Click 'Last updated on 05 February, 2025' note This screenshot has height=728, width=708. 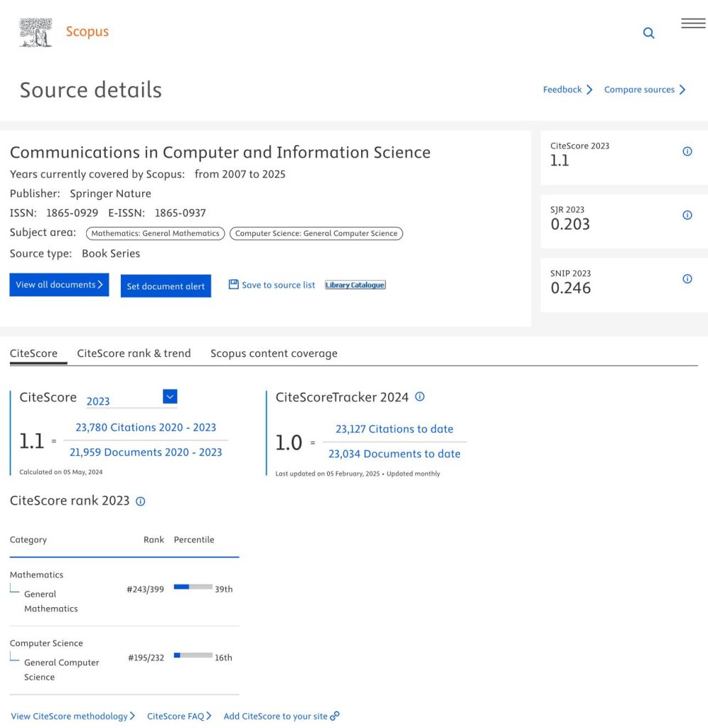pyautogui.click(x=327, y=473)
